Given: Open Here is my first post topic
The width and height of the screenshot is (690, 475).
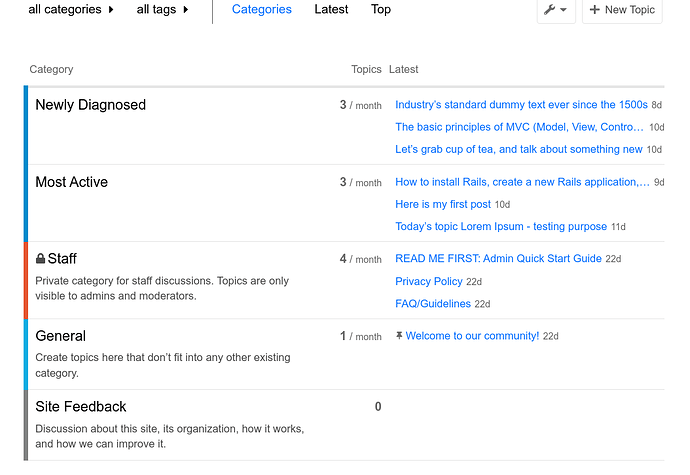Looking at the screenshot, I should tap(443, 204).
